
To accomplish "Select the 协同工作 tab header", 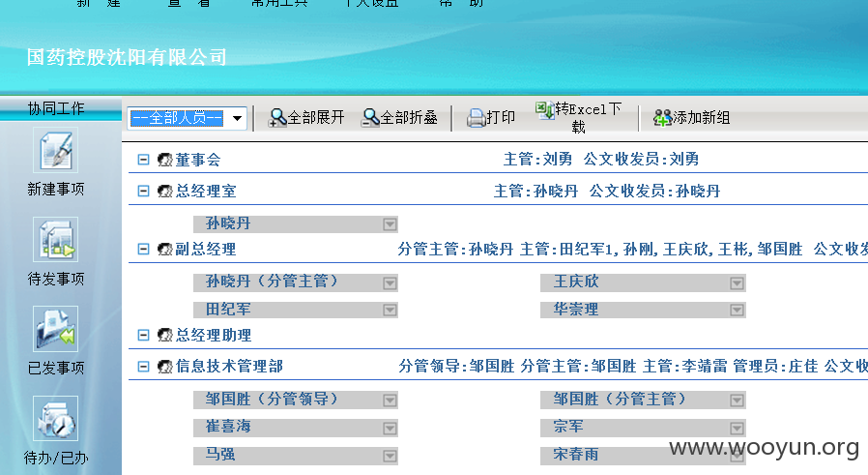I will 56,108.
